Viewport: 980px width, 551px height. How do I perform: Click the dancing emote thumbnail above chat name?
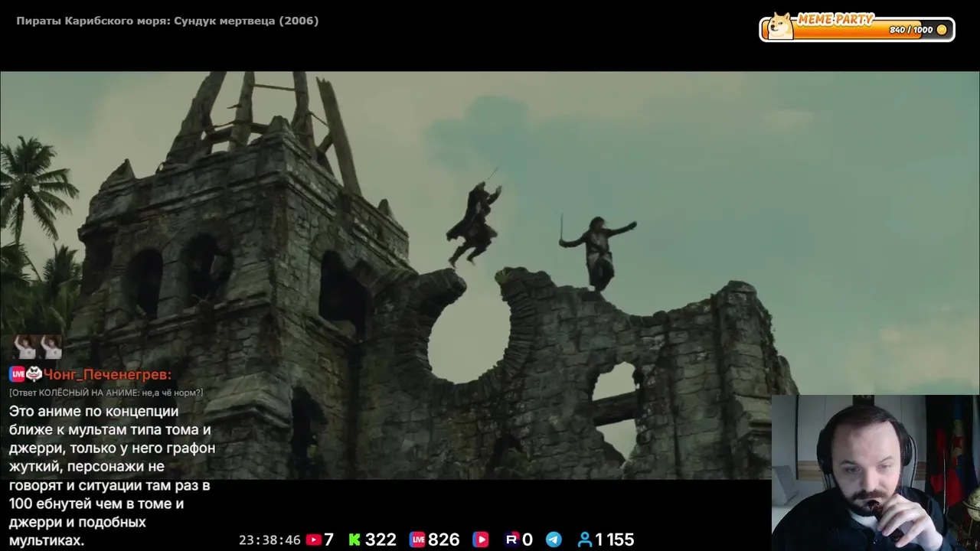click(x=38, y=347)
